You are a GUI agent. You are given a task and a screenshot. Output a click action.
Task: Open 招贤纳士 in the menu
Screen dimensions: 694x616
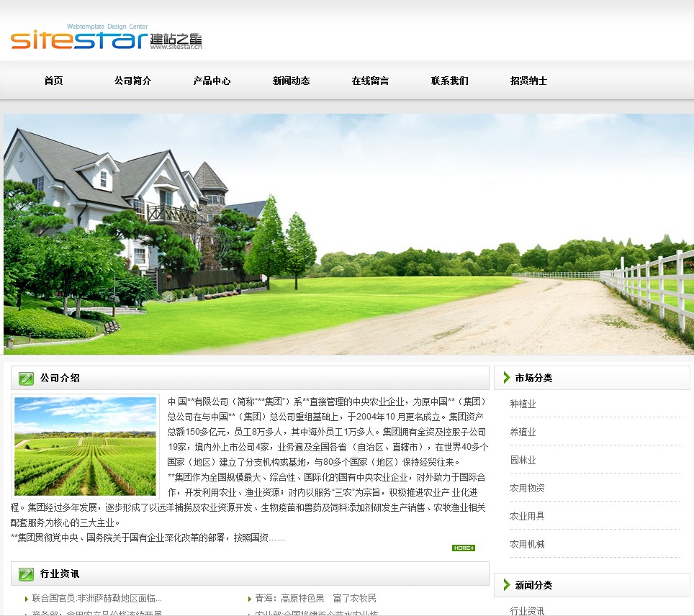pos(528,81)
